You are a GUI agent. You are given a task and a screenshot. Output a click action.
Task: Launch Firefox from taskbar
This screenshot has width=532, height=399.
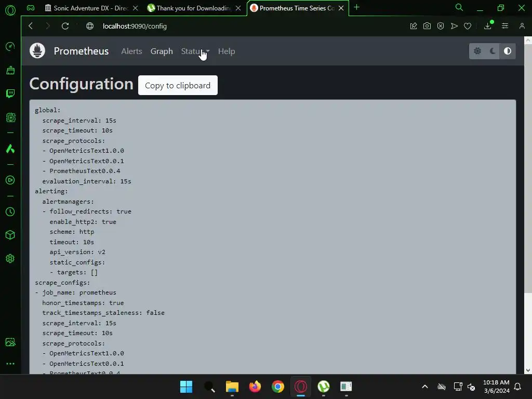[x=255, y=387]
